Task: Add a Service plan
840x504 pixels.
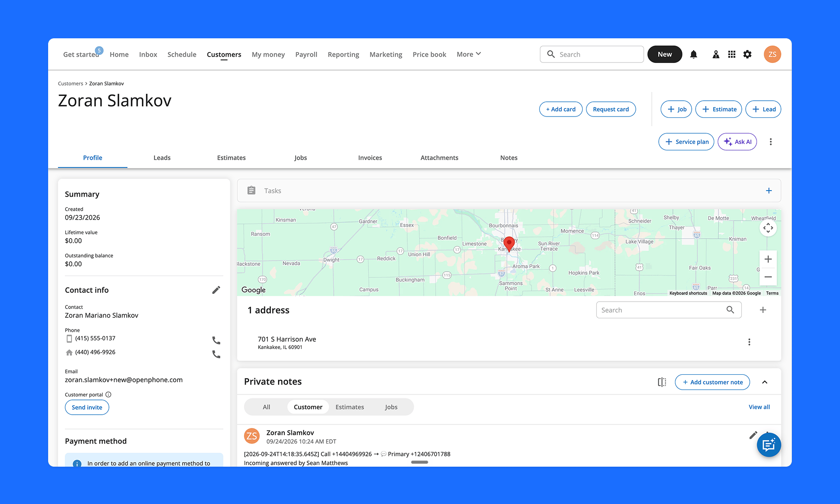Action: [686, 142]
